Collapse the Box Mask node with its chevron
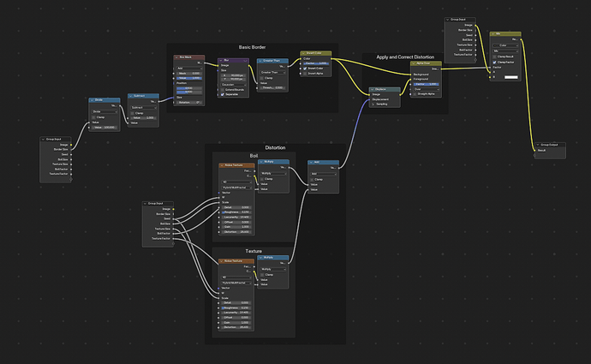Image resolution: width=591 pixels, height=364 pixels. (176, 57)
